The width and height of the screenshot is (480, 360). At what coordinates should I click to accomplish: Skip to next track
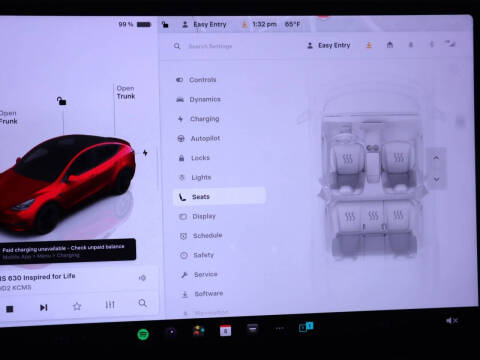pos(43,307)
